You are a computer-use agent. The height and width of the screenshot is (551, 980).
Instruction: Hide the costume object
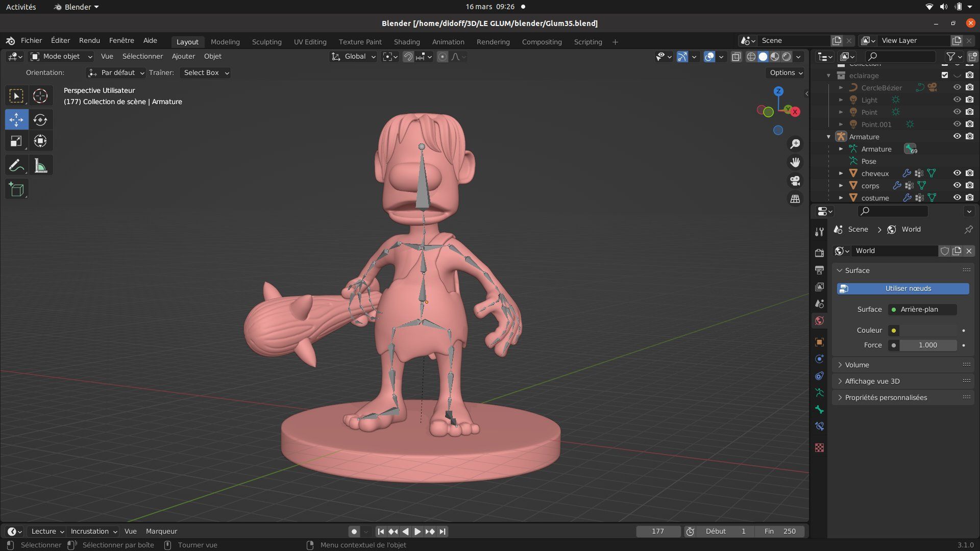(x=957, y=198)
